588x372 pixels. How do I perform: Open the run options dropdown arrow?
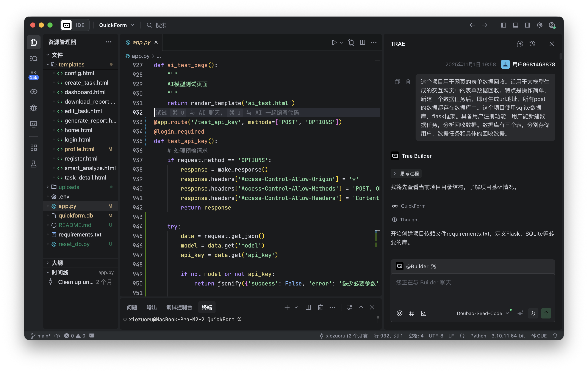tap(341, 43)
